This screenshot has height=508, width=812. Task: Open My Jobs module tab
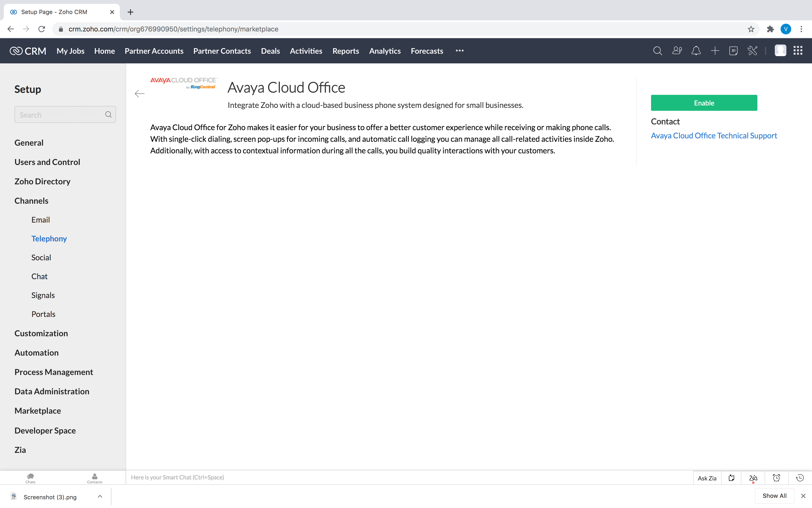(x=71, y=51)
